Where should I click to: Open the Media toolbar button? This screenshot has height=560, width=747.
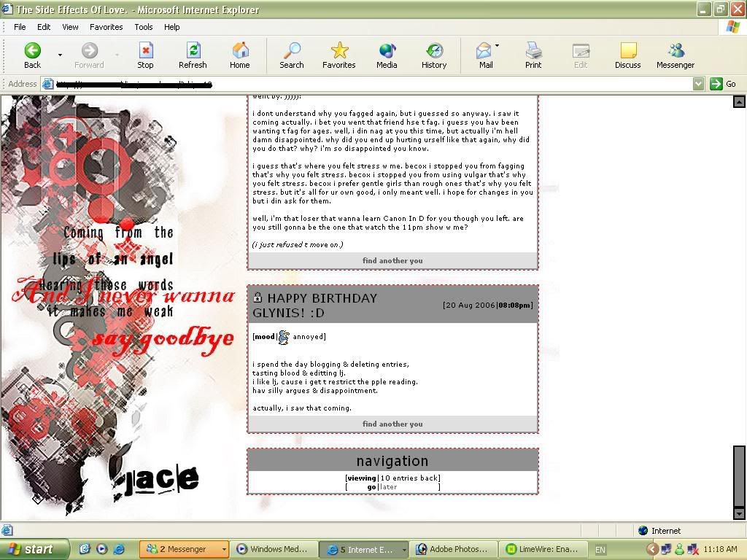387,50
